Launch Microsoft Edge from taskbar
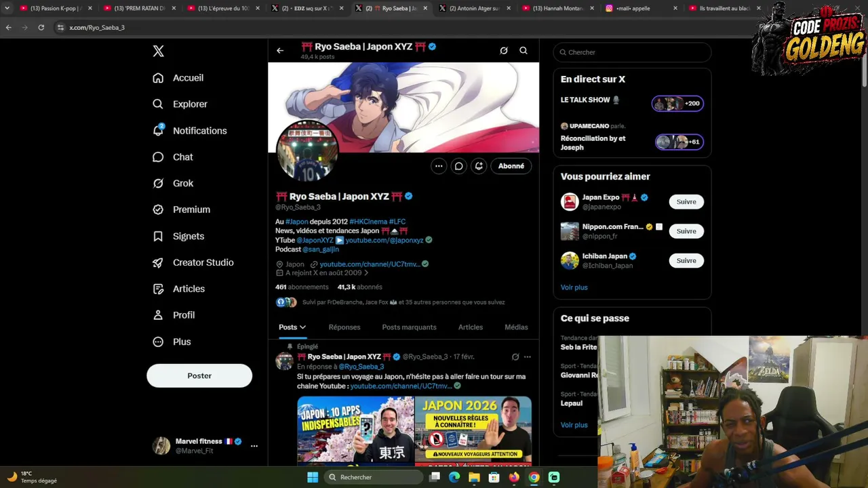This screenshot has height=488, width=868. (x=454, y=477)
